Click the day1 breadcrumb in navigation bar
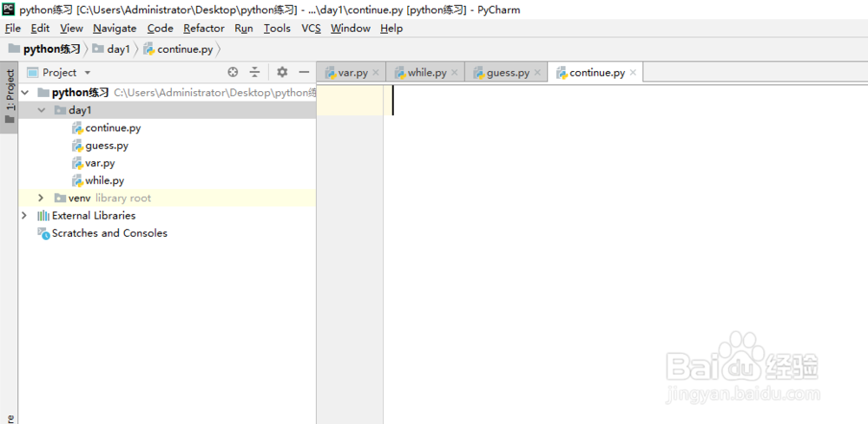 [111, 49]
